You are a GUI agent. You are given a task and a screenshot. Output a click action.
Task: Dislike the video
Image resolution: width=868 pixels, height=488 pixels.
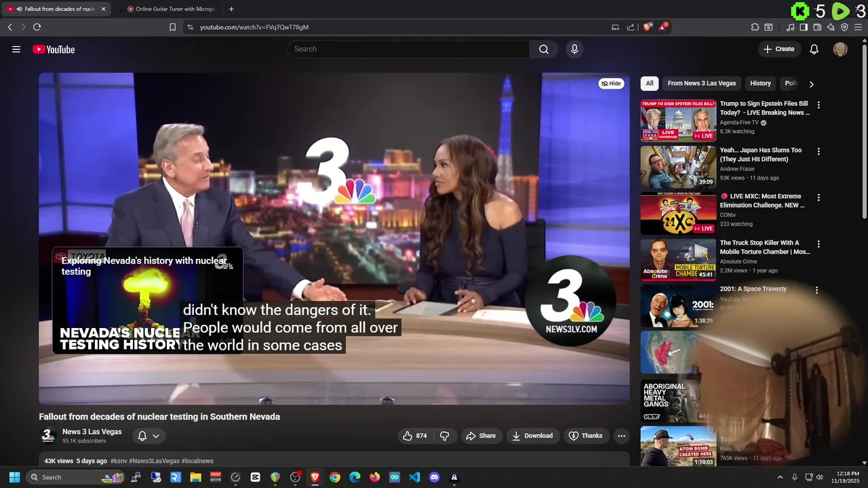pyautogui.click(x=445, y=436)
